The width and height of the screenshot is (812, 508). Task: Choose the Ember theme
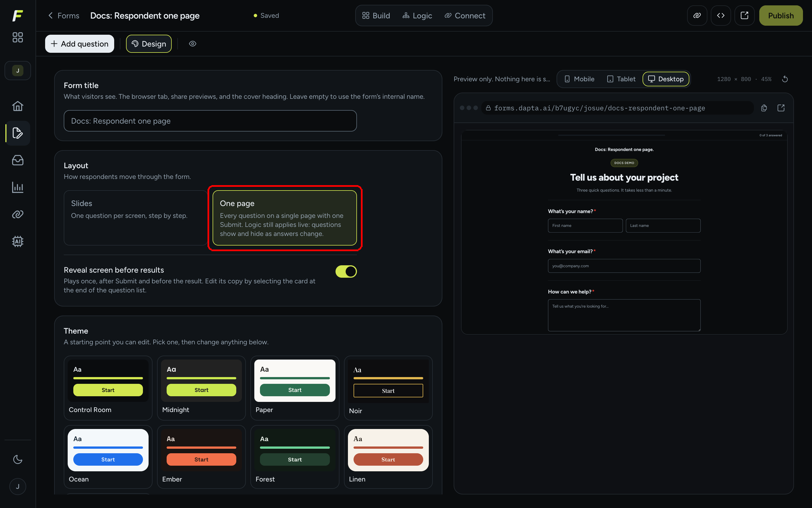(201, 457)
